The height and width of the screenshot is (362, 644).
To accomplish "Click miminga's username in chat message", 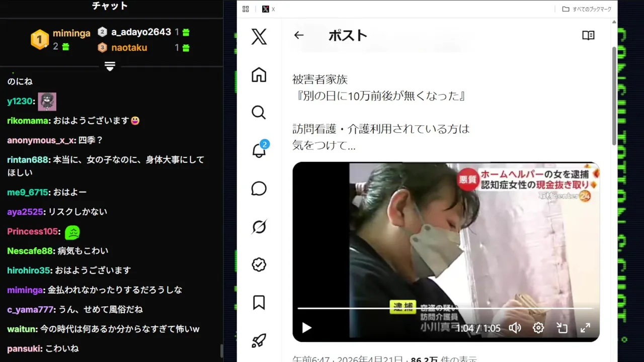I will (25, 290).
